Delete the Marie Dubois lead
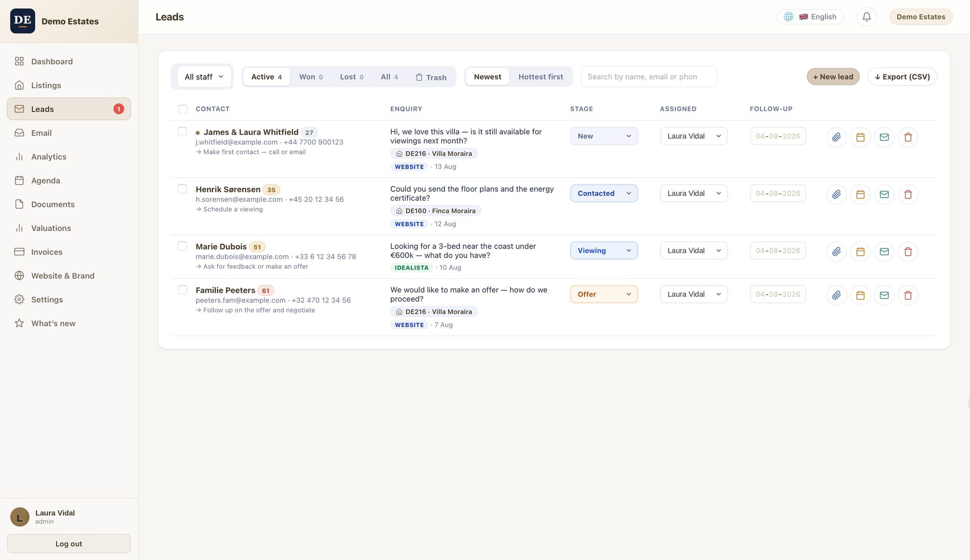Screen dimensions: 970x560 908,251
